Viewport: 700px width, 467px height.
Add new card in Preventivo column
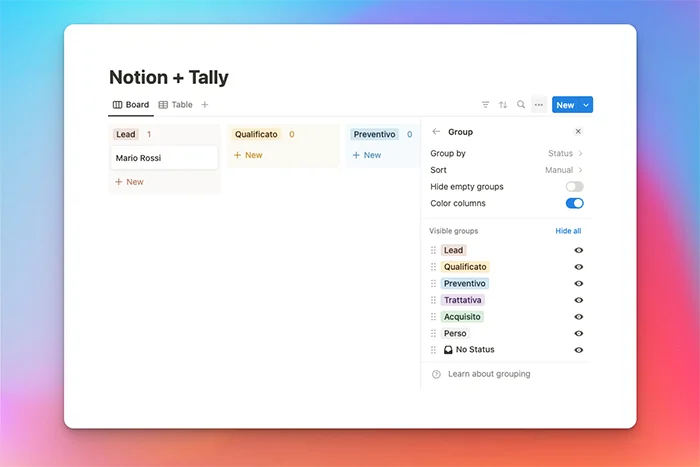click(367, 155)
